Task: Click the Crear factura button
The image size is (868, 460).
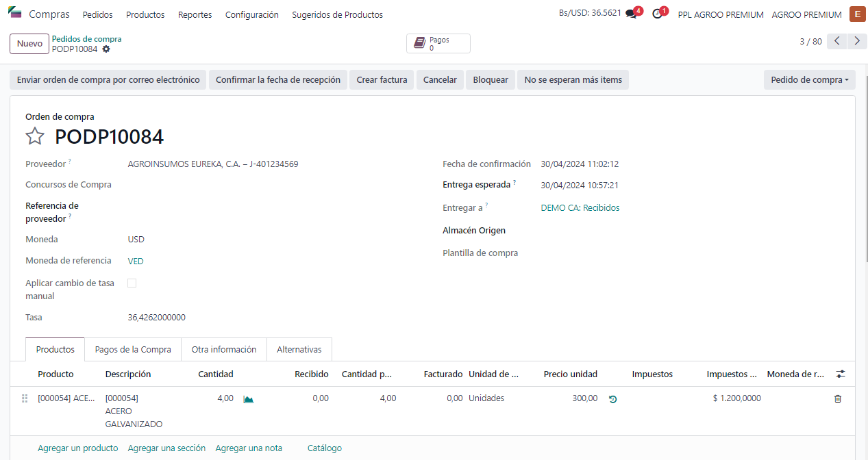Action: [382, 80]
